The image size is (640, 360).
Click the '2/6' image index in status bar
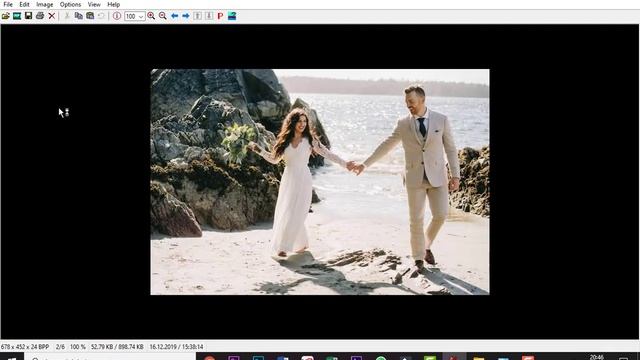(60, 347)
